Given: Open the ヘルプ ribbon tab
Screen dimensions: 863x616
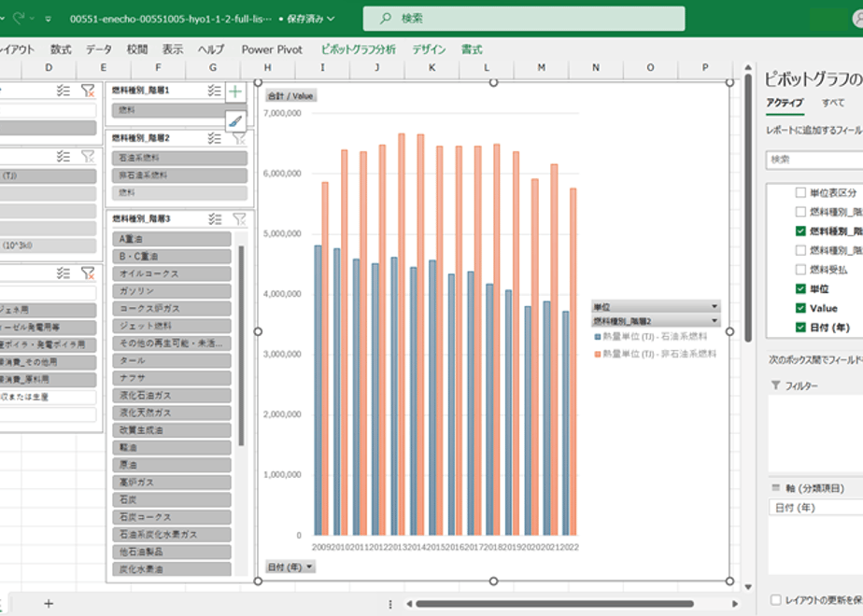Looking at the screenshot, I should [x=211, y=49].
